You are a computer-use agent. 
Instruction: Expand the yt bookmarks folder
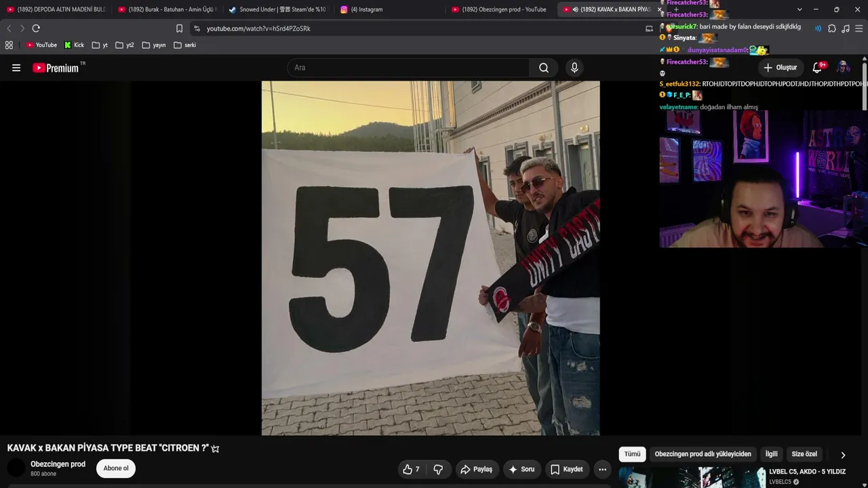tap(100, 45)
